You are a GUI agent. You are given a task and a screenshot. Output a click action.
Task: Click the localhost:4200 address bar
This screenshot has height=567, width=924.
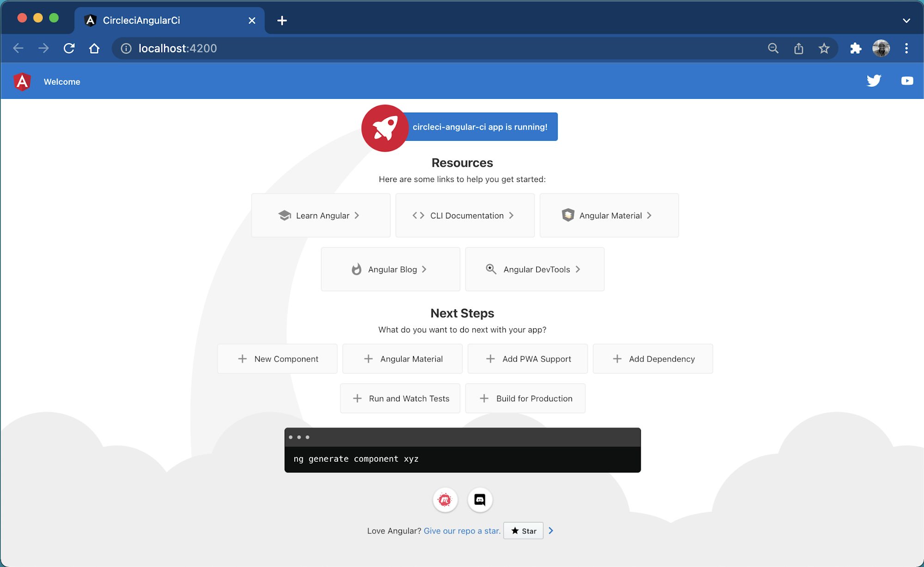[x=178, y=48]
